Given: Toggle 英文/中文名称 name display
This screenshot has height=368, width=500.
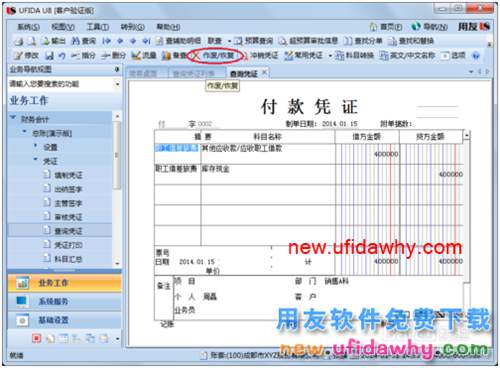Looking at the screenshot, I should pos(407,55).
